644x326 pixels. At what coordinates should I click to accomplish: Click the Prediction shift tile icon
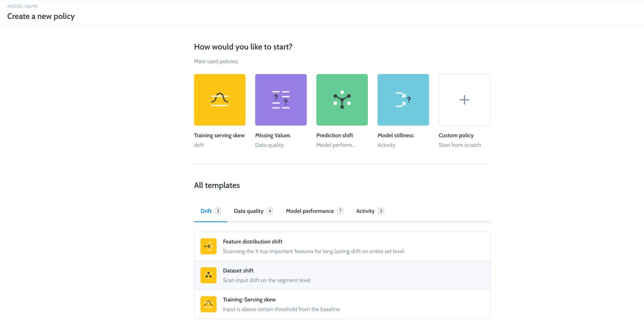click(342, 99)
